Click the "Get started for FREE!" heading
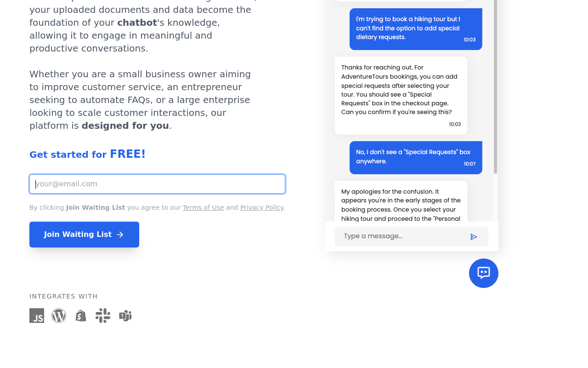Viewport: 588px width, 368px height. tap(87, 155)
